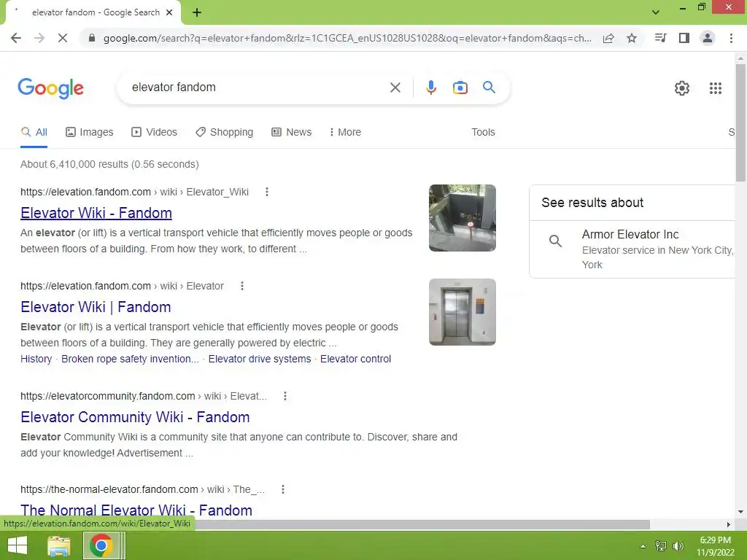The height and width of the screenshot is (560, 747).
Task: Click the address bar URL
Action: tap(347, 38)
